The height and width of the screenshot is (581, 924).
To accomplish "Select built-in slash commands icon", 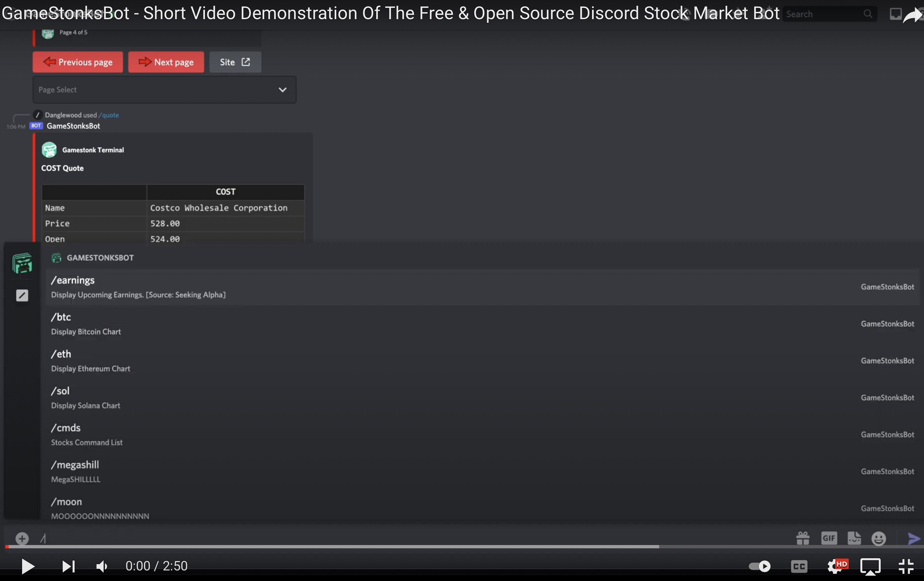I will pos(22,295).
